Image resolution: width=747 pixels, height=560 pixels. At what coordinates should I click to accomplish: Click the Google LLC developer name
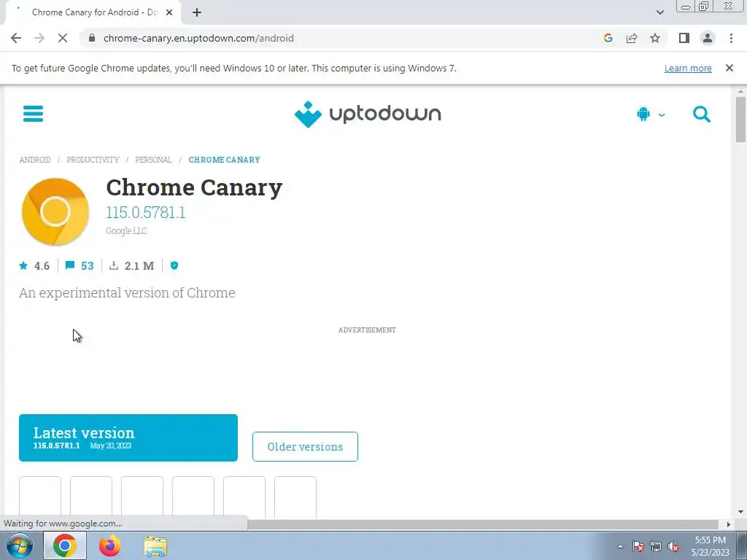pyautogui.click(x=126, y=231)
